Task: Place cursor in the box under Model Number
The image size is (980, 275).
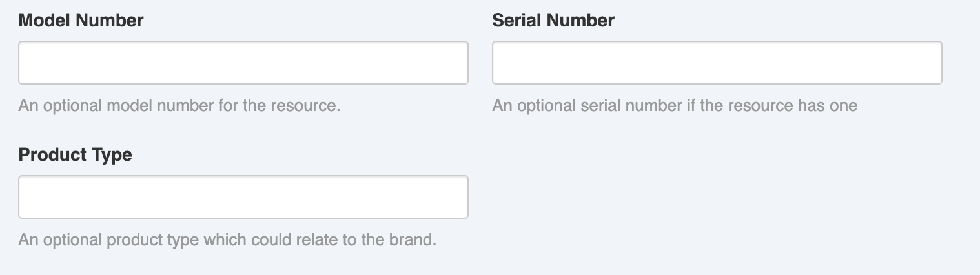Action: click(243, 63)
